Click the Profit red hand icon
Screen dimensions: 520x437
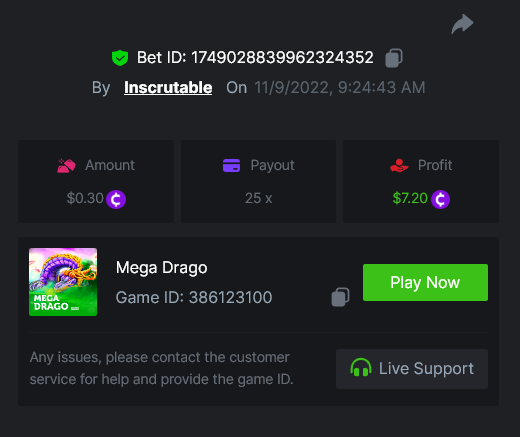coord(399,165)
